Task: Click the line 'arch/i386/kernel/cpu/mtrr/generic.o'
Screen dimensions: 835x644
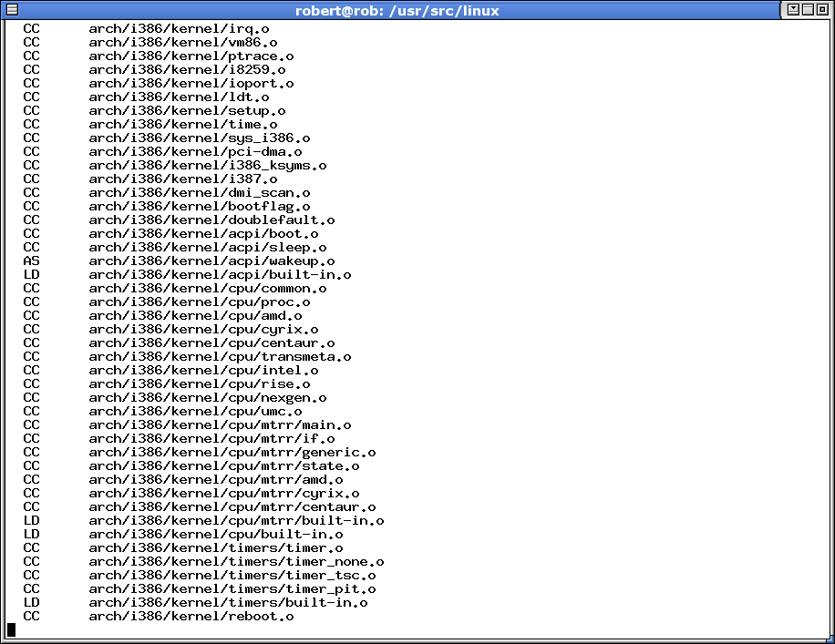Action: point(232,453)
